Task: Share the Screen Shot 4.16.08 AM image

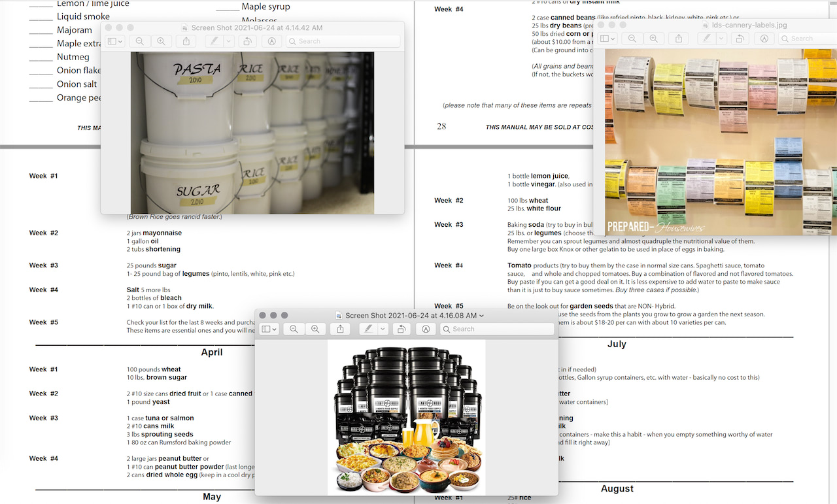Action: [x=340, y=329]
